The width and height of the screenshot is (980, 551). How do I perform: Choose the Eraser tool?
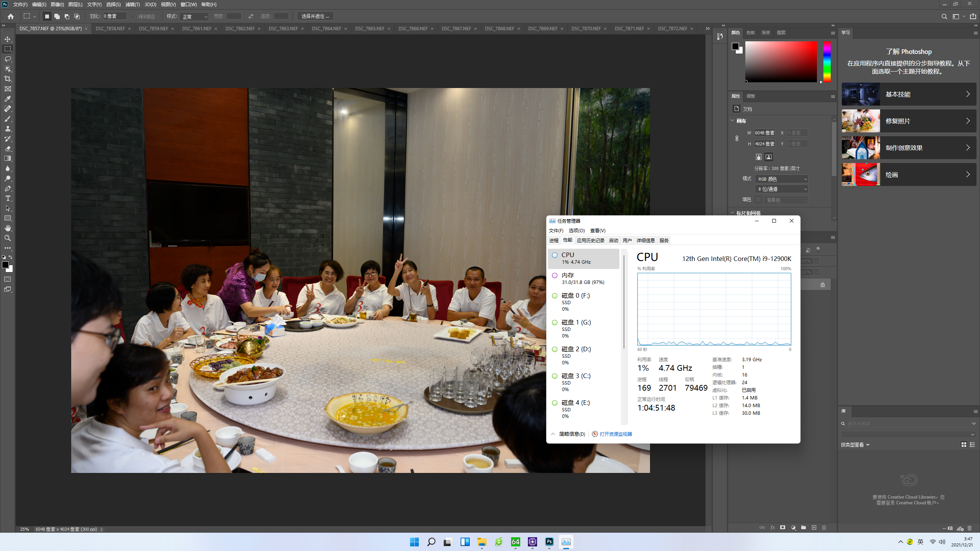coord(8,148)
